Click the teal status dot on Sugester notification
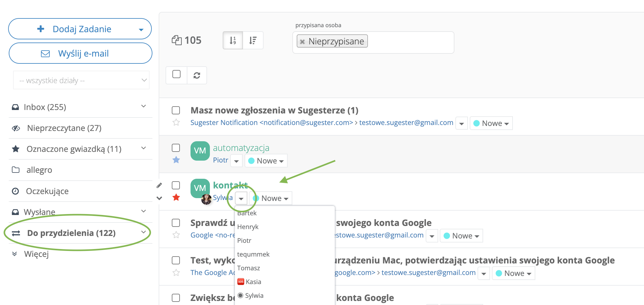Image resolution: width=644 pixels, height=305 pixels. click(x=477, y=123)
